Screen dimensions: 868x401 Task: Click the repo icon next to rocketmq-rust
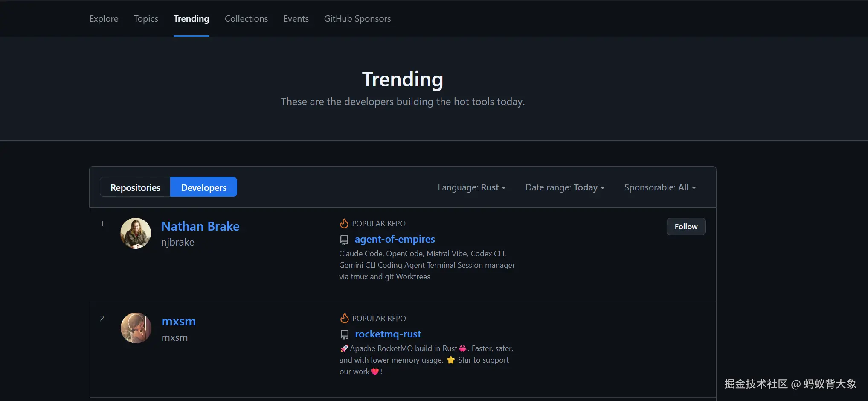tap(344, 334)
